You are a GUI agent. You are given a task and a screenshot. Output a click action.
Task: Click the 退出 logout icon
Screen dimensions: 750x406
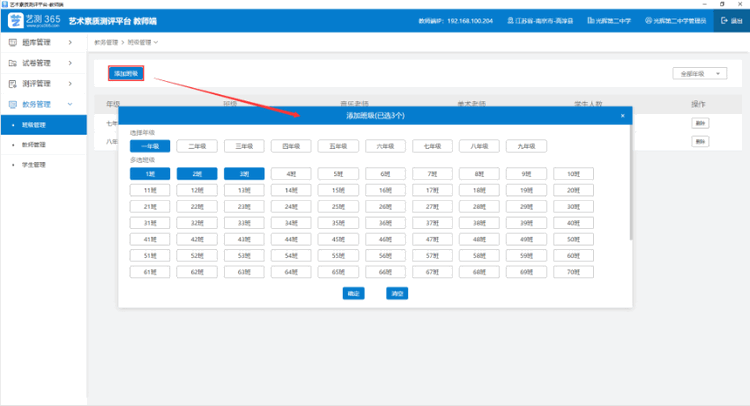tap(724, 20)
